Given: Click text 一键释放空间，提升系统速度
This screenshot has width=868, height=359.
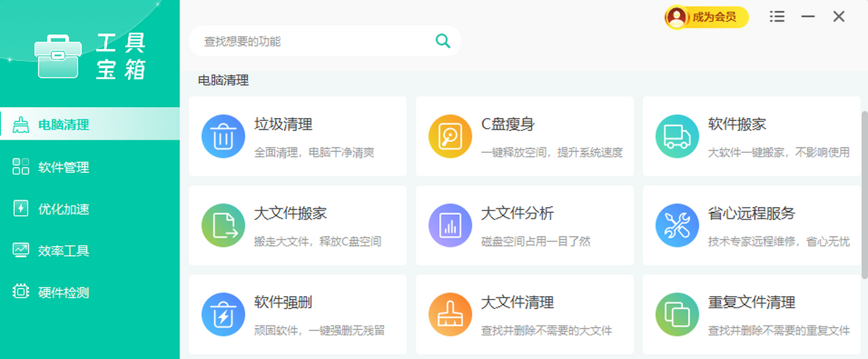Looking at the screenshot, I should click(x=552, y=153).
